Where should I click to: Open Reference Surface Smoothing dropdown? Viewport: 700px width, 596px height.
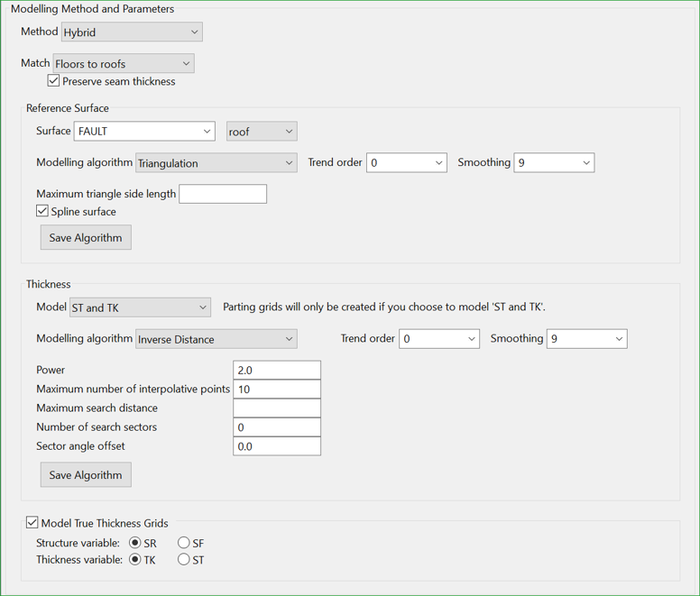pyautogui.click(x=554, y=163)
